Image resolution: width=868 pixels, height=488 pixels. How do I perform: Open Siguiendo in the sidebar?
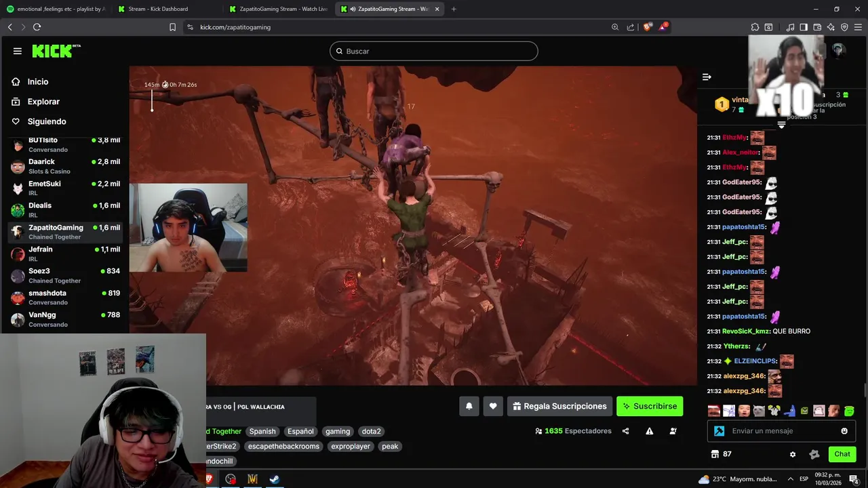pos(47,121)
